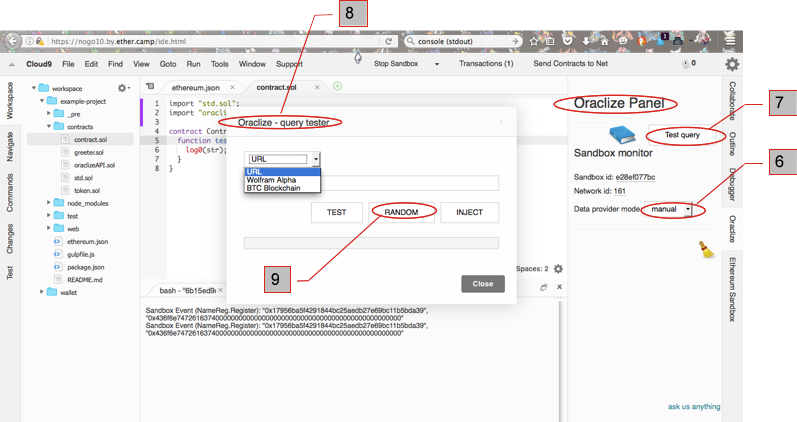Click the INJECT button

pos(469,213)
